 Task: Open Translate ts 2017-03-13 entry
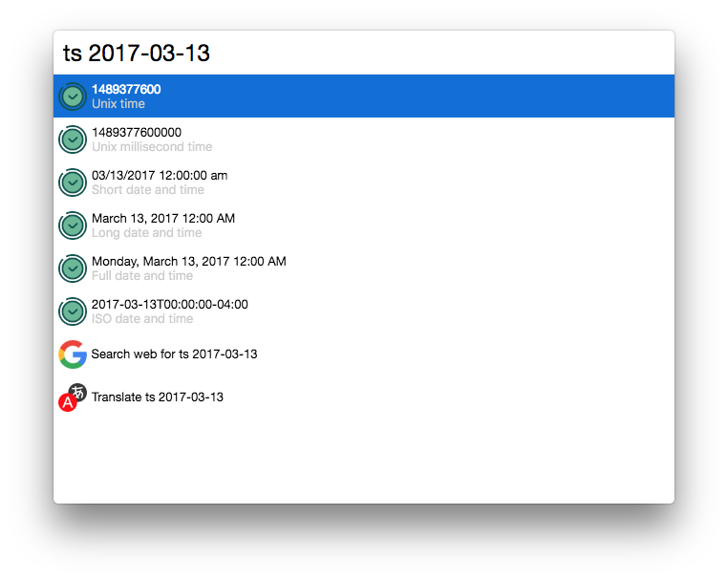pyautogui.click(x=364, y=397)
